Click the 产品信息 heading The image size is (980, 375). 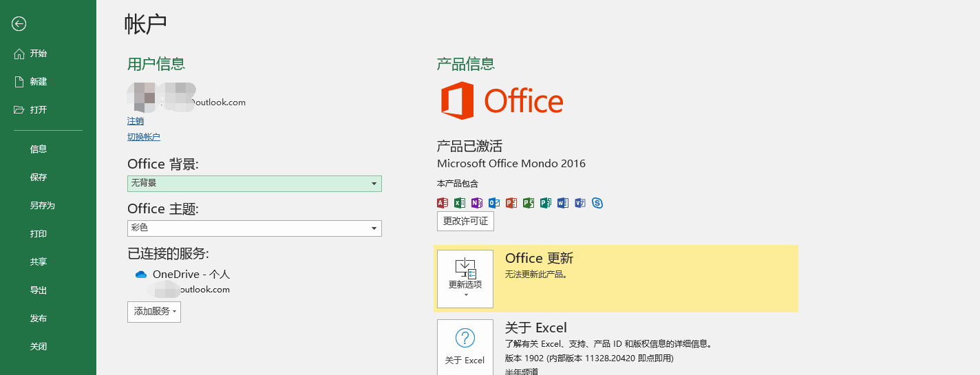click(466, 64)
